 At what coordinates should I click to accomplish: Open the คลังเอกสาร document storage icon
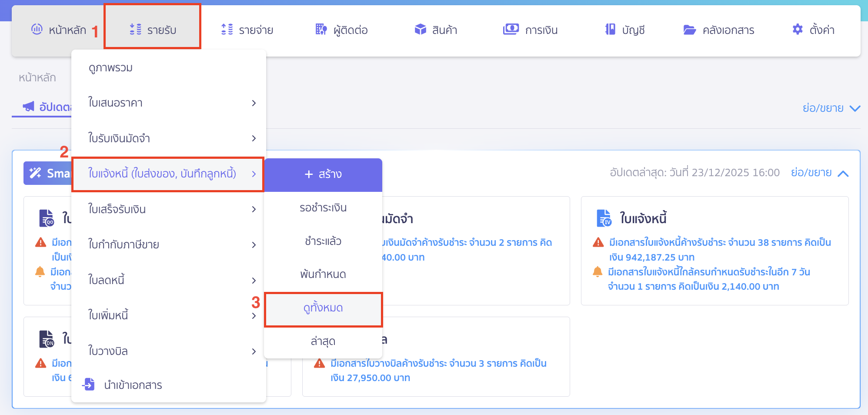click(689, 30)
